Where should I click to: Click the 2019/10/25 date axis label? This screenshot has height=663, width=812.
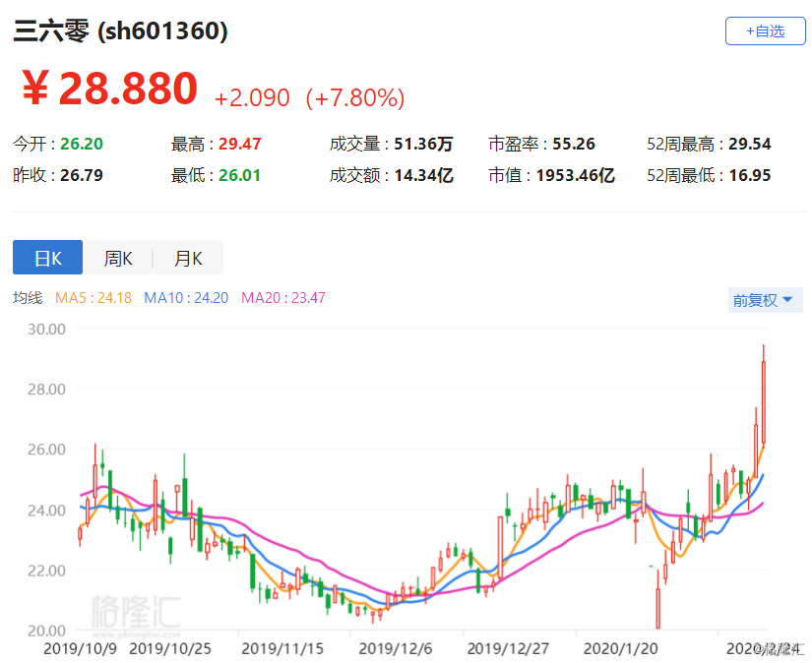[170, 648]
